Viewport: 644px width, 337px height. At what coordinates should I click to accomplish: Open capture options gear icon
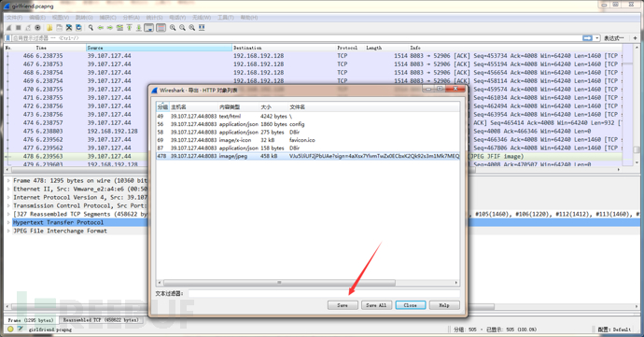[37, 27]
